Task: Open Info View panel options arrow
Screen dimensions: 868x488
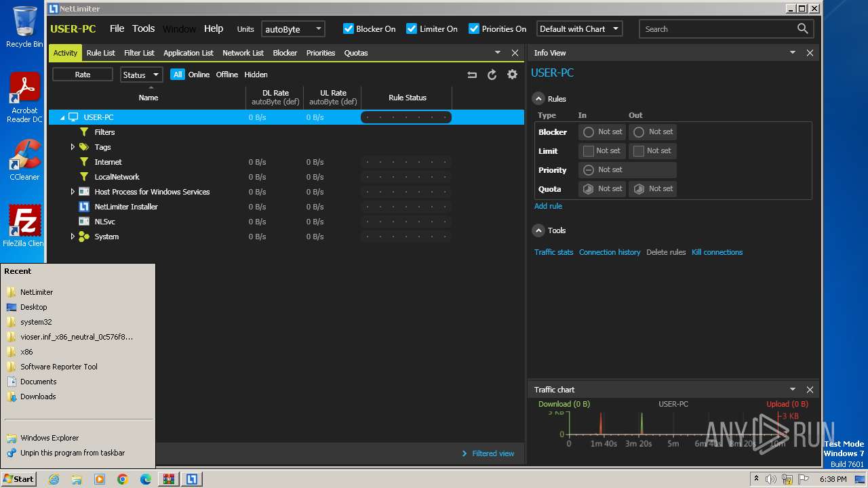Action: tap(792, 52)
